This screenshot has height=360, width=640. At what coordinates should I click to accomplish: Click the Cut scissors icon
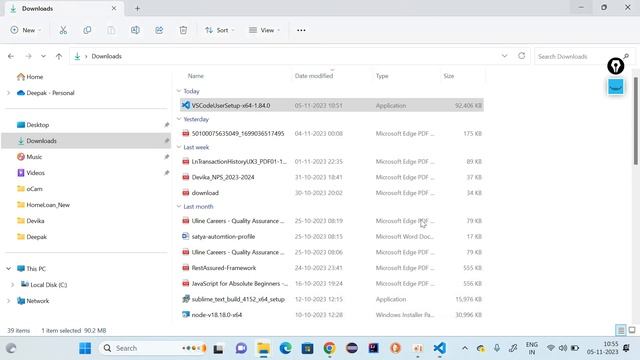click(63, 30)
